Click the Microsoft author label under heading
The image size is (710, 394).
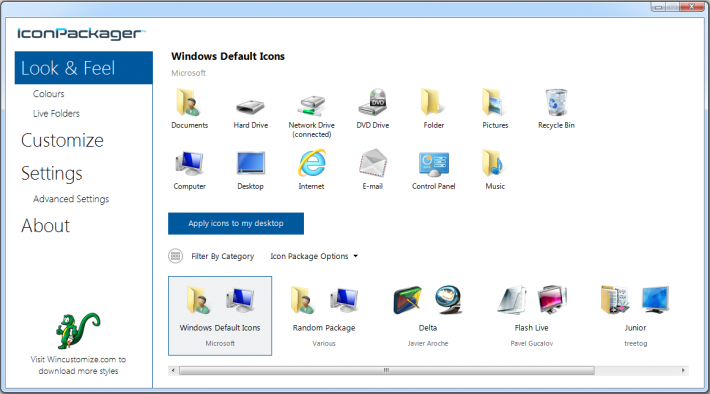[x=188, y=73]
